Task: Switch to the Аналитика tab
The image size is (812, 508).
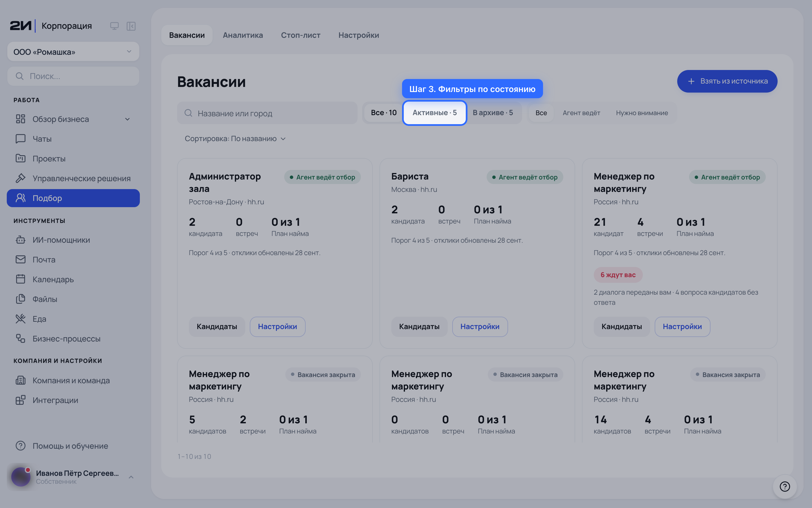Action: pos(243,35)
